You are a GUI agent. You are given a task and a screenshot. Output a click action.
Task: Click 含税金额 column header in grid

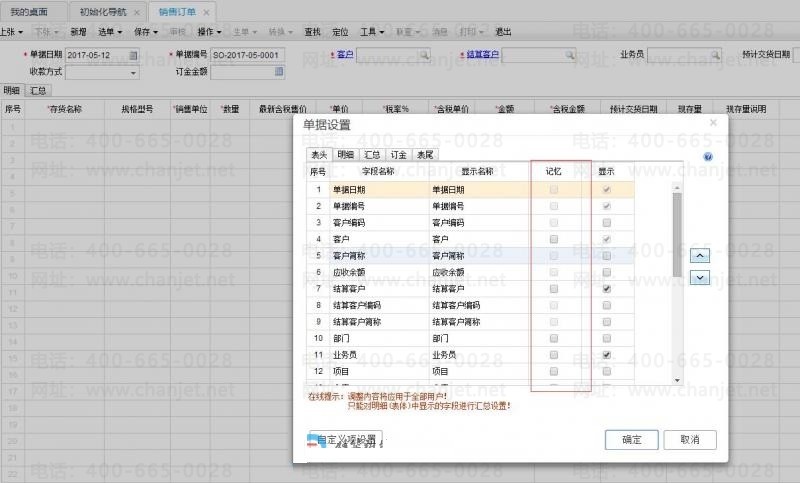pyautogui.click(x=567, y=109)
